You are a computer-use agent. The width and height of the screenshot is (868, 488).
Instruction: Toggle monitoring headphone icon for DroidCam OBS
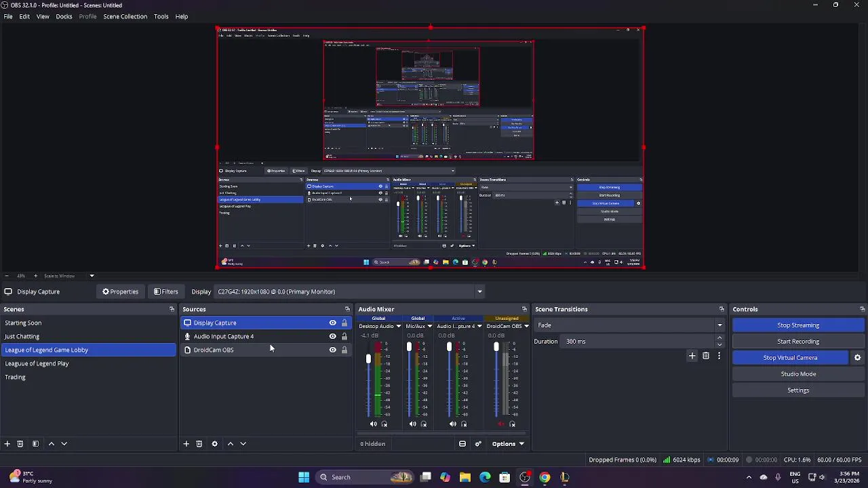[x=512, y=424]
